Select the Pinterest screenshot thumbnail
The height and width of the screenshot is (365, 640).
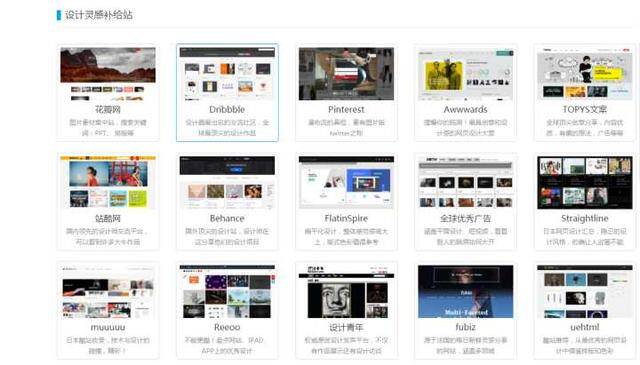346,74
